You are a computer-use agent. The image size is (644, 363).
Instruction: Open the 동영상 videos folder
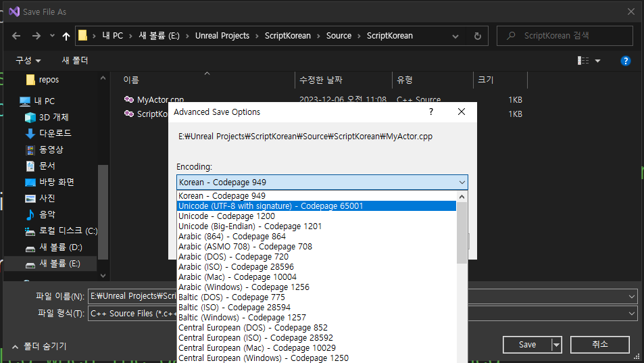tap(51, 149)
